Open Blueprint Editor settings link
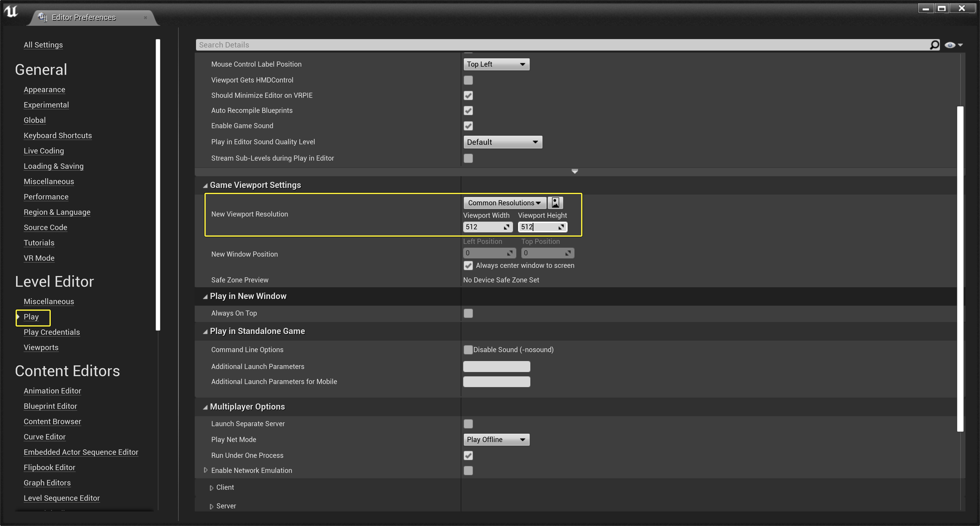 50,406
